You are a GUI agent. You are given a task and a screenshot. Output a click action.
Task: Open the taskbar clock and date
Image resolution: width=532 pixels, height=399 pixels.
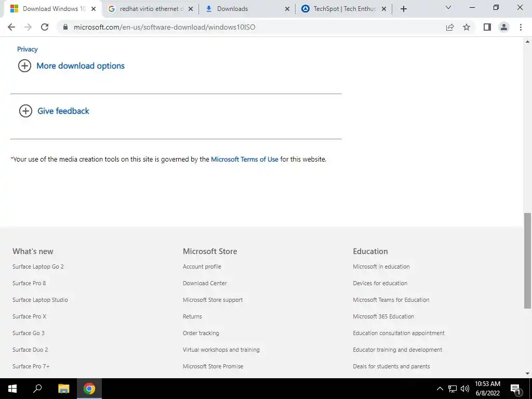[487, 389]
